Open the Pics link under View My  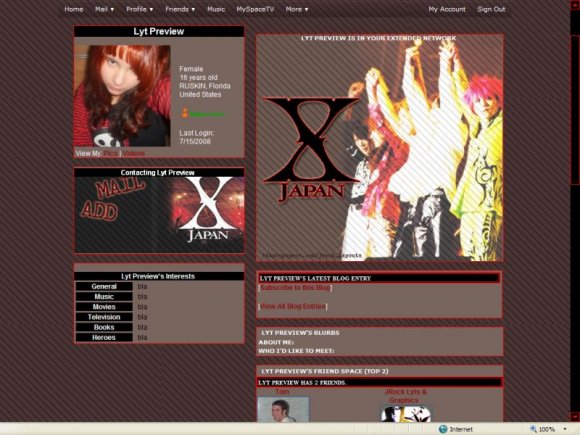(111, 153)
